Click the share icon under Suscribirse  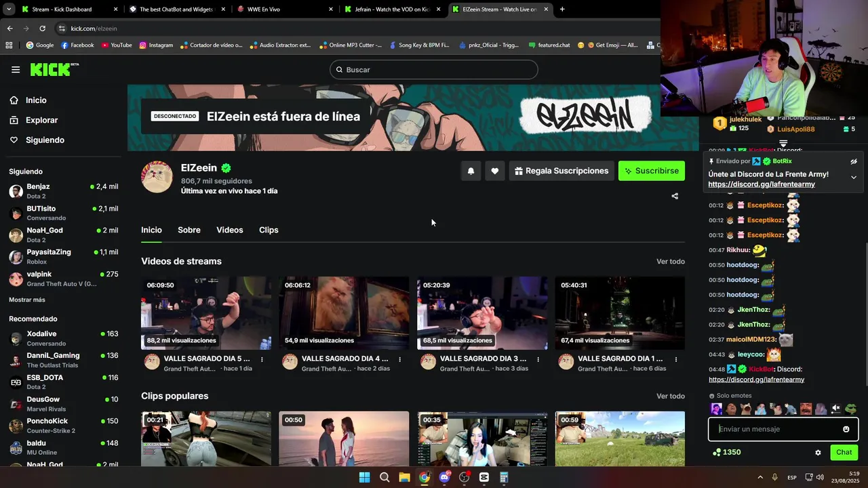click(675, 196)
